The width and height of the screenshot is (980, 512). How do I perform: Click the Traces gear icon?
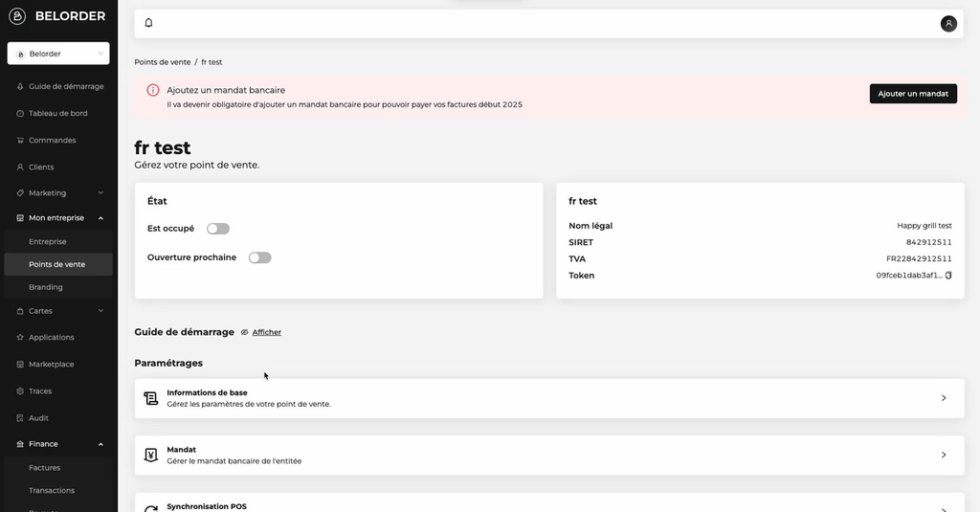tap(20, 391)
